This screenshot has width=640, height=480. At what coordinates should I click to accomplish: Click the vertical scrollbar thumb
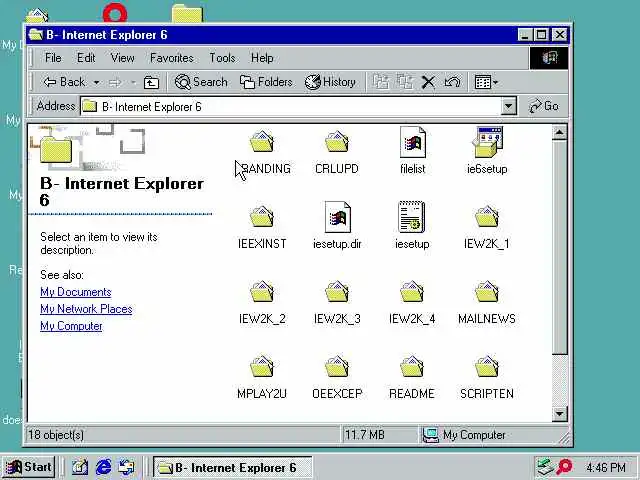[x=560, y=247]
